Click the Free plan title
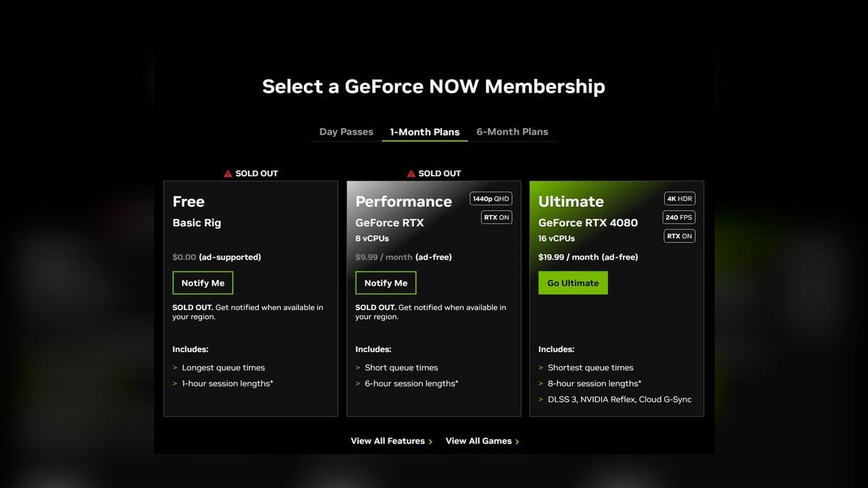868x488 pixels. pyautogui.click(x=189, y=202)
